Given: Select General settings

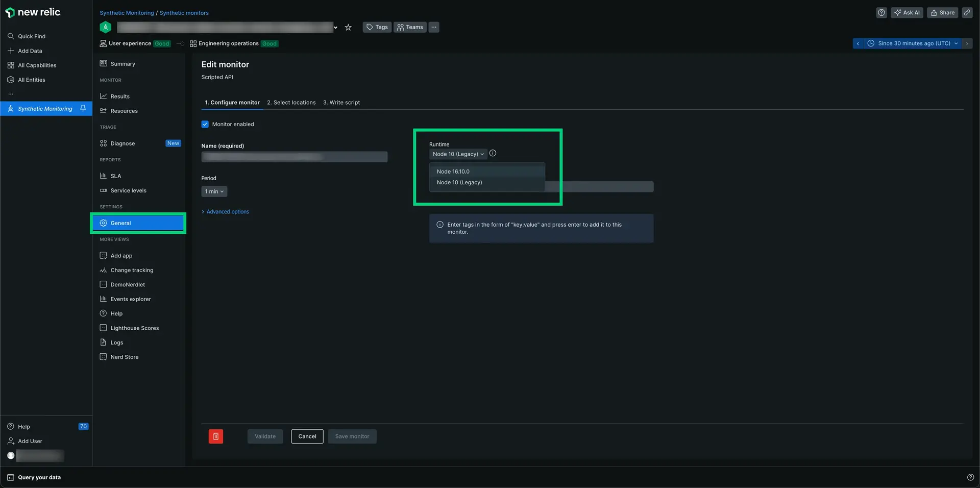Looking at the screenshot, I should (138, 223).
